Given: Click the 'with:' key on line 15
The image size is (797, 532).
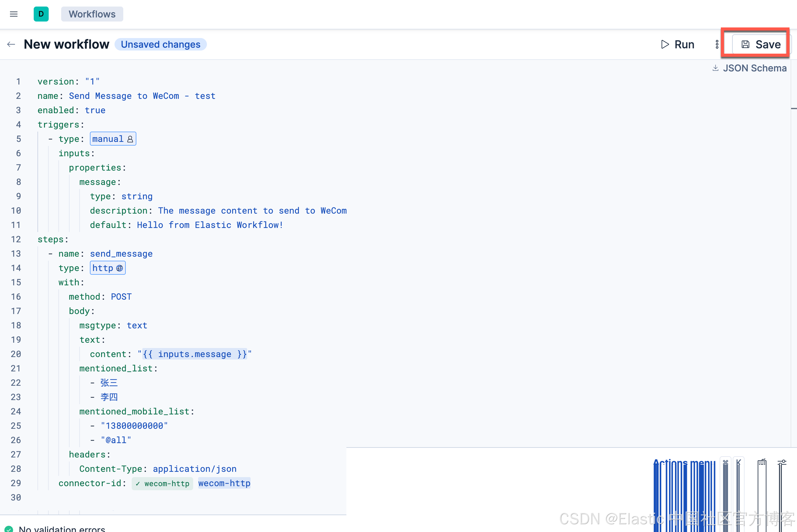Looking at the screenshot, I should 71,282.
